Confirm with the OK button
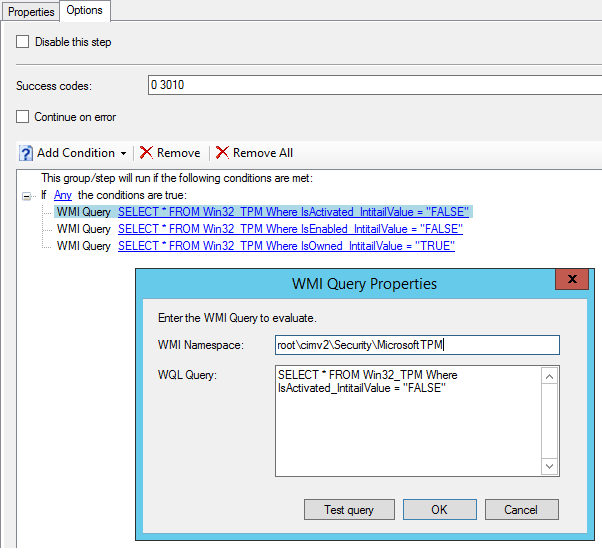This screenshot has height=555, width=602. click(x=439, y=510)
